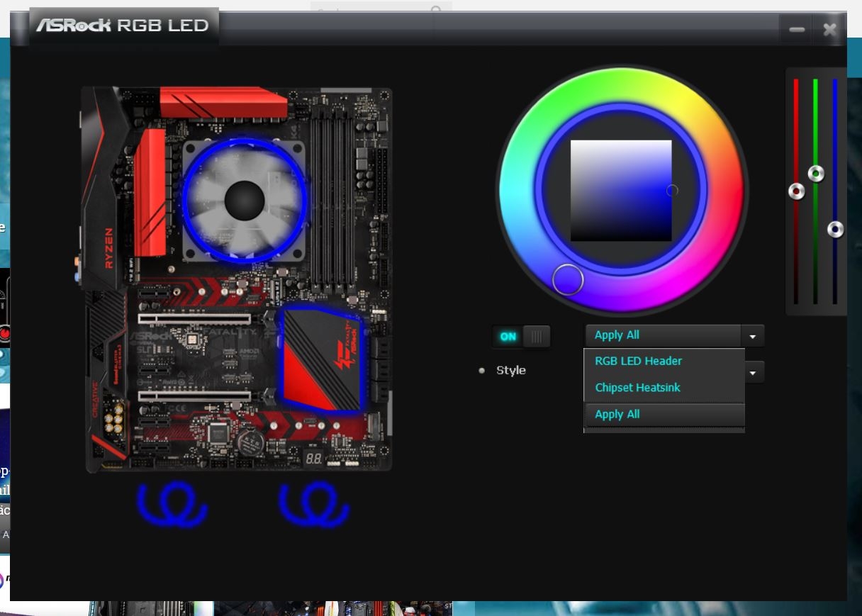The width and height of the screenshot is (862, 616).
Task: Close the ASRock RGB LED window
Action: click(830, 30)
